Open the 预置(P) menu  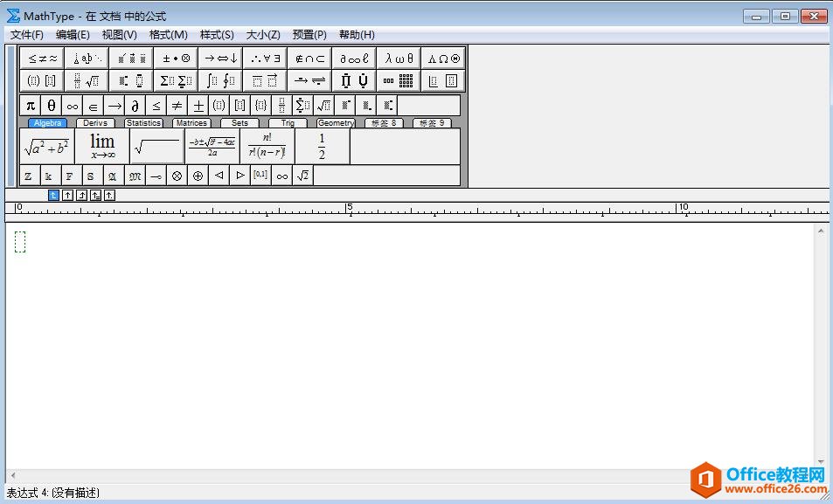pos(309,35)
